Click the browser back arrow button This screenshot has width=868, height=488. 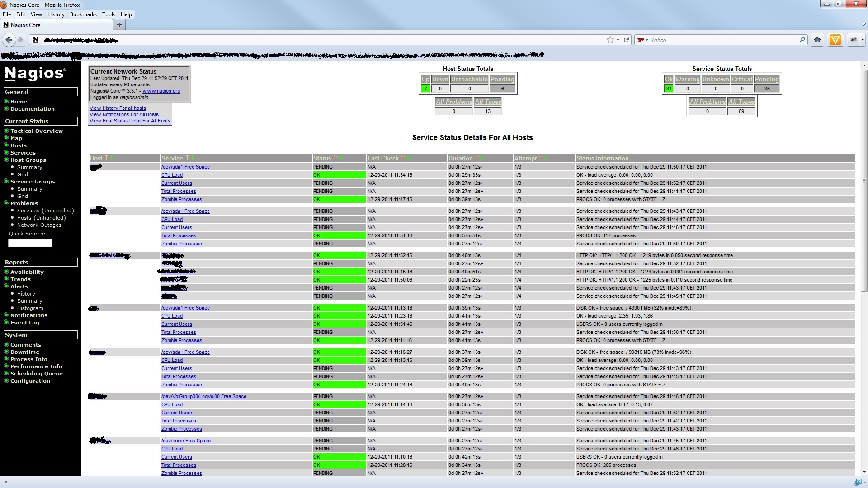tap(9, 40)
